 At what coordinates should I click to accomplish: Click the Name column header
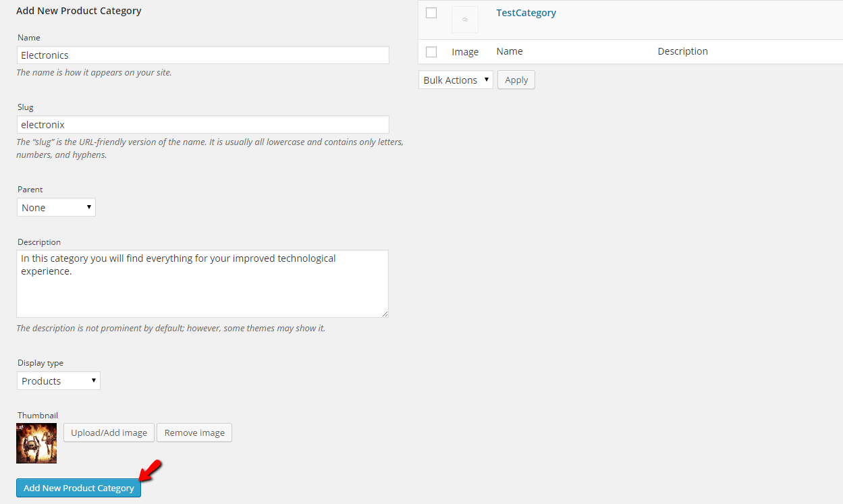point(510,51)
